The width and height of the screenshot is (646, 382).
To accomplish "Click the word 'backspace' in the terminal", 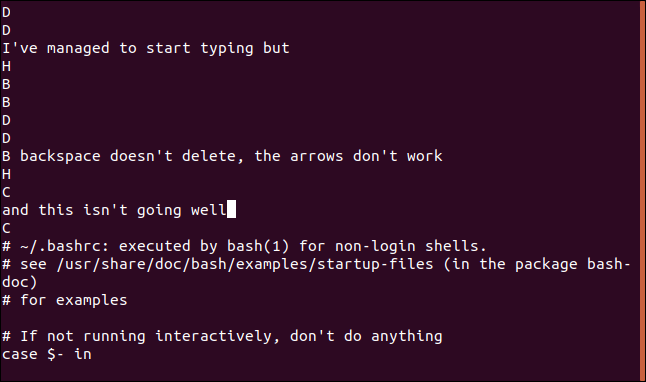I will coord(60,156).
